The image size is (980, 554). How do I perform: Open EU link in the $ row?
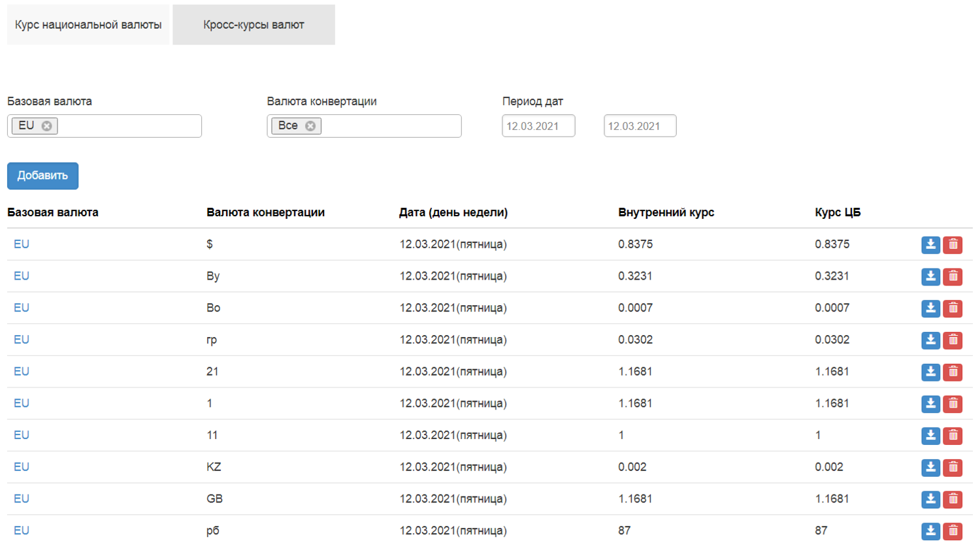point(22,244)
